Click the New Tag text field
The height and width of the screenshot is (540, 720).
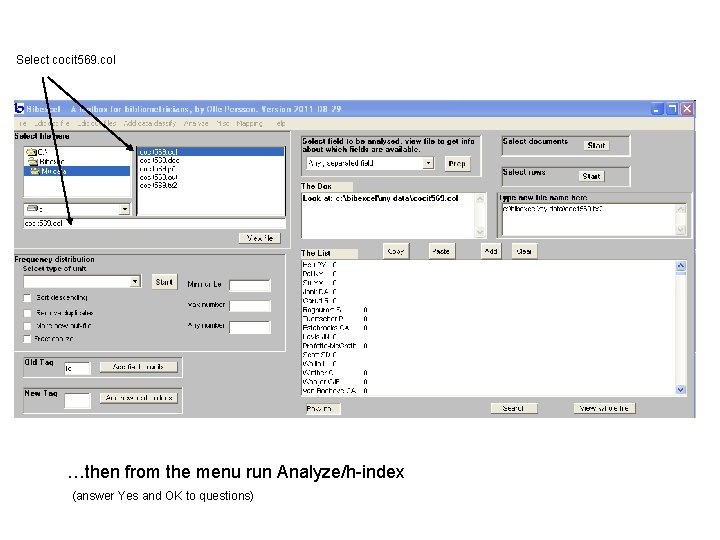(x=77, y=400)
